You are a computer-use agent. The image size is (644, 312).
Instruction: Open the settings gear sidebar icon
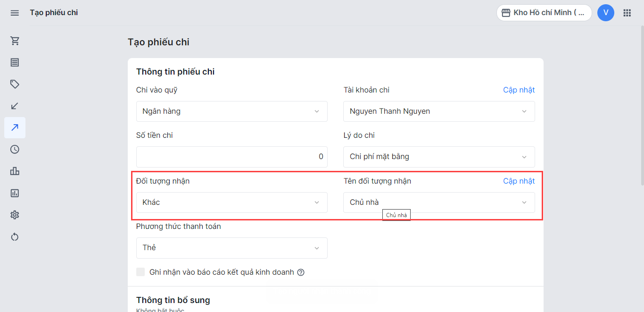pos(15,215)
